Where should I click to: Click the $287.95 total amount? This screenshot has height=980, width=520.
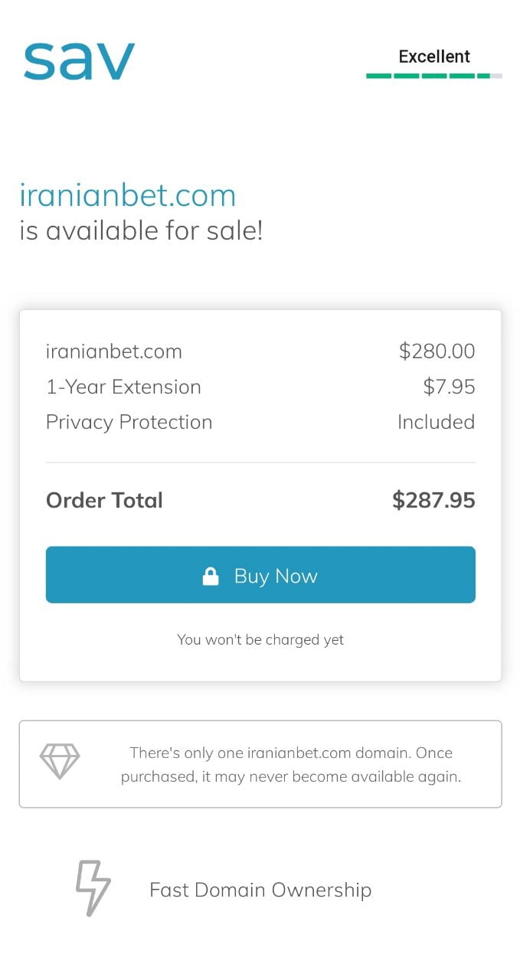(x=433, y=501)
